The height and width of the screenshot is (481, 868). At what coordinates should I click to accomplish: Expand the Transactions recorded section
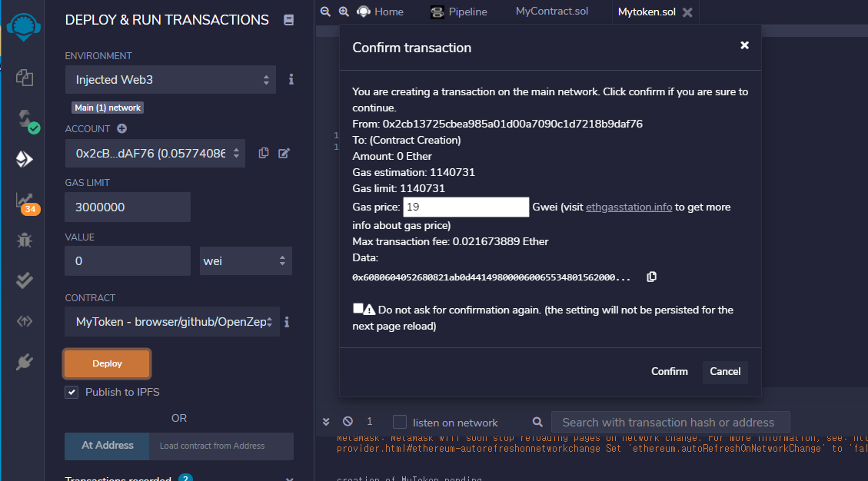click(290, 478)
